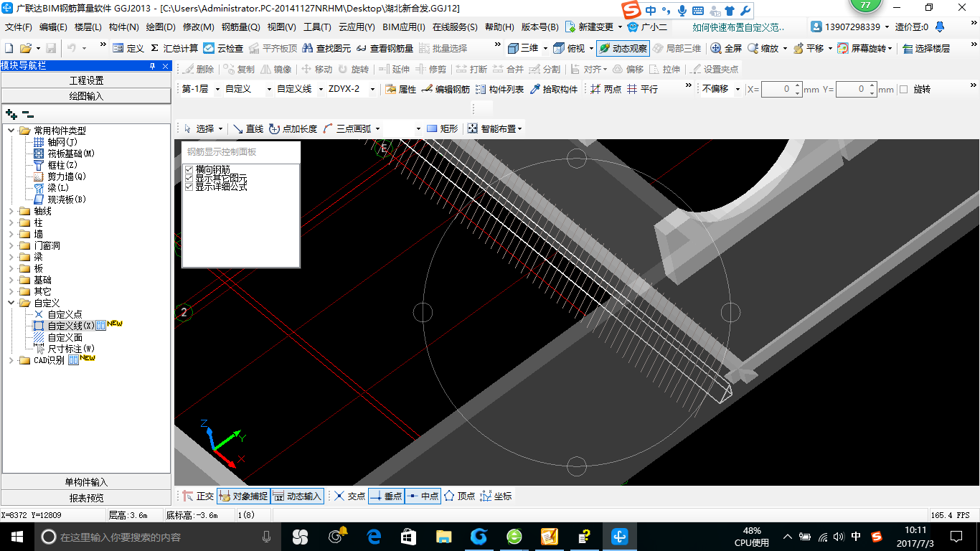Viewport: 980px width, 551px height.
Task: Pick the 拾取构件 eyedropper tool
Action: (x=553, y=89)
